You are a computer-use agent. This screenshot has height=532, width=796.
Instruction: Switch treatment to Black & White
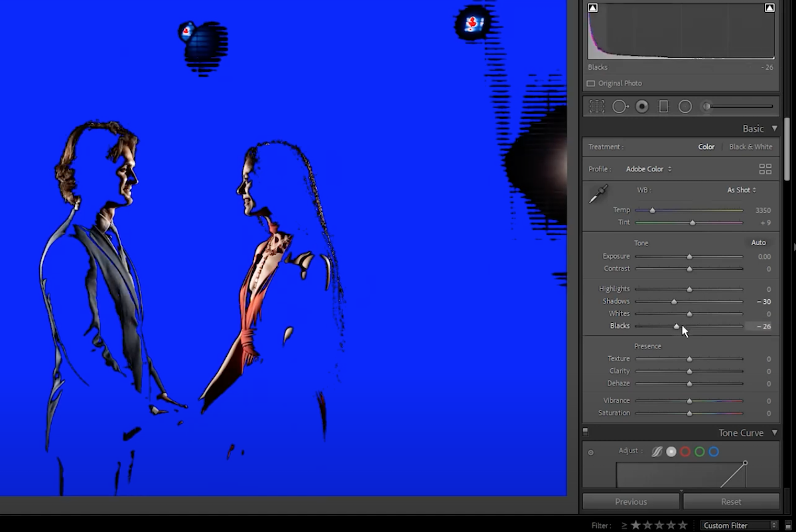pos(750,147)
